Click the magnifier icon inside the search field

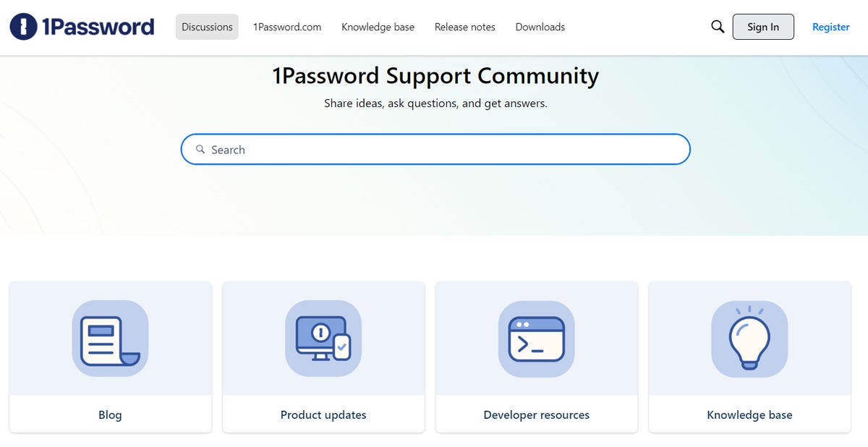point(200,150)
